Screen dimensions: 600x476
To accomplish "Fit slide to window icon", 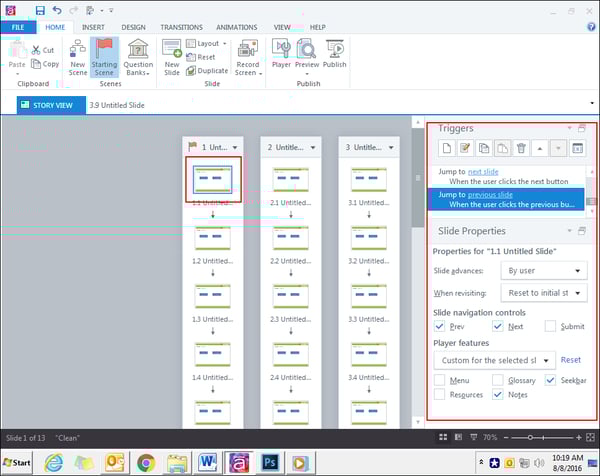I will 590,437.
